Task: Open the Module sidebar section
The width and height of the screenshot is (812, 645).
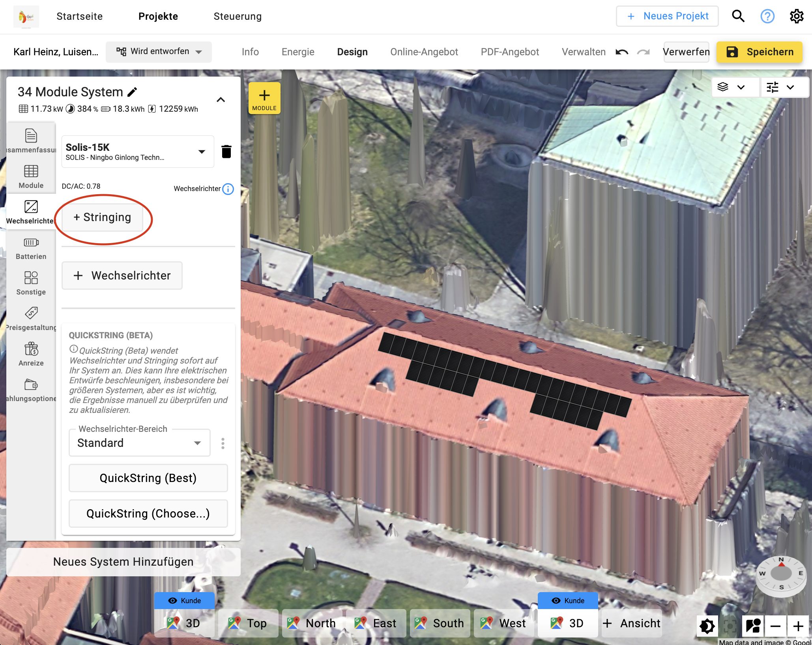Action: [x=31, y=176]
